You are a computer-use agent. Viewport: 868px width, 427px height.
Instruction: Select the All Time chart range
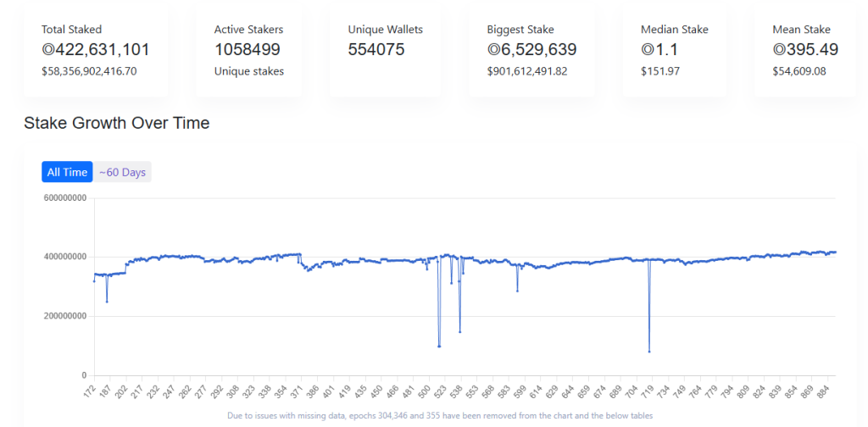[x=67, y=172]
